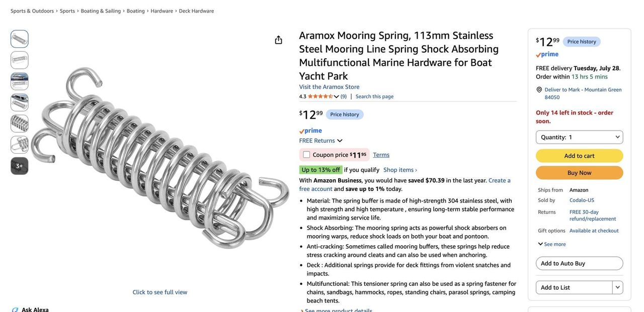Click the Prime logo in the buy box
This screenshot has height=312, width=644.
click(x=547, y=54)
